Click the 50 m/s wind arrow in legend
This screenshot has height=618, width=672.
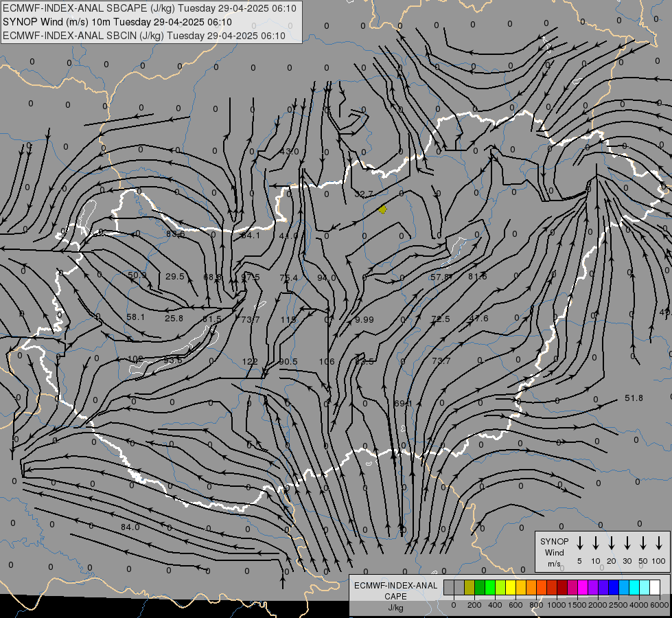coord(643,543)
